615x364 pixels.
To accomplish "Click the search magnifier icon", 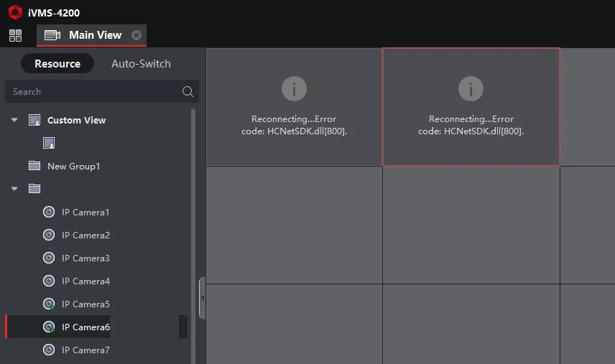I will (188, 91).
